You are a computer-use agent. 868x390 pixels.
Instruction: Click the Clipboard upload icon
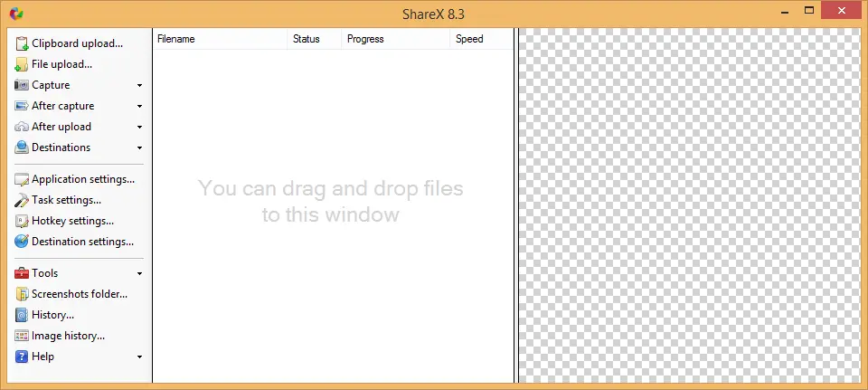point(22,43)
